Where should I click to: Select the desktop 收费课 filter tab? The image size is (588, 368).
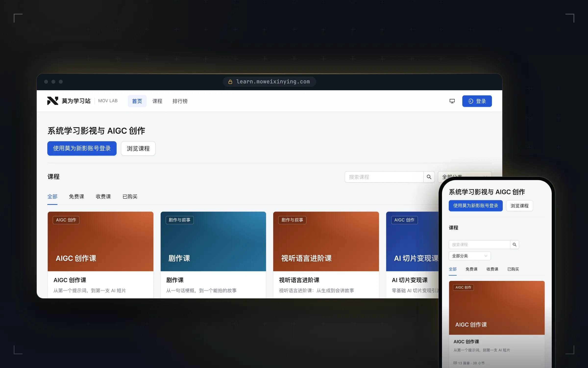tap(103, 197)
